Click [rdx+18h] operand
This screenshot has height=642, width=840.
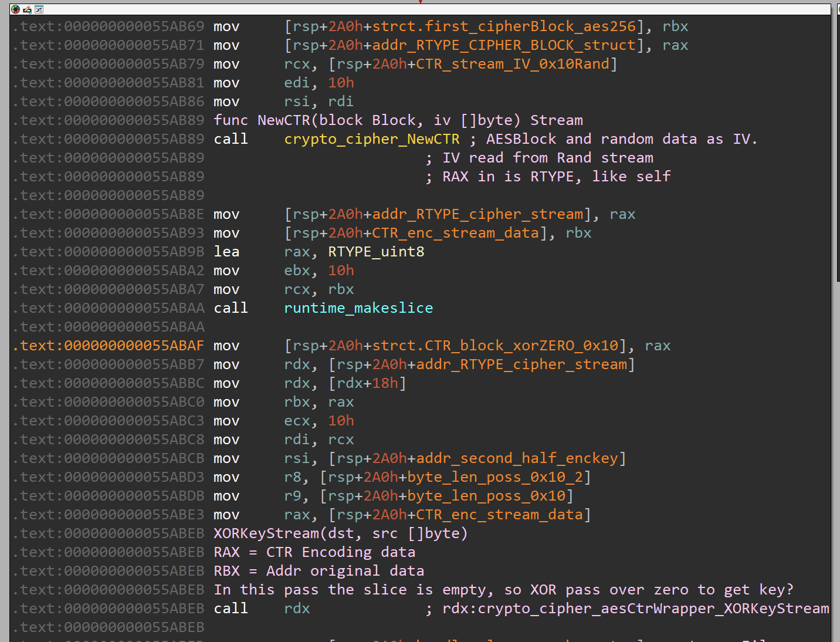point(367,383)
